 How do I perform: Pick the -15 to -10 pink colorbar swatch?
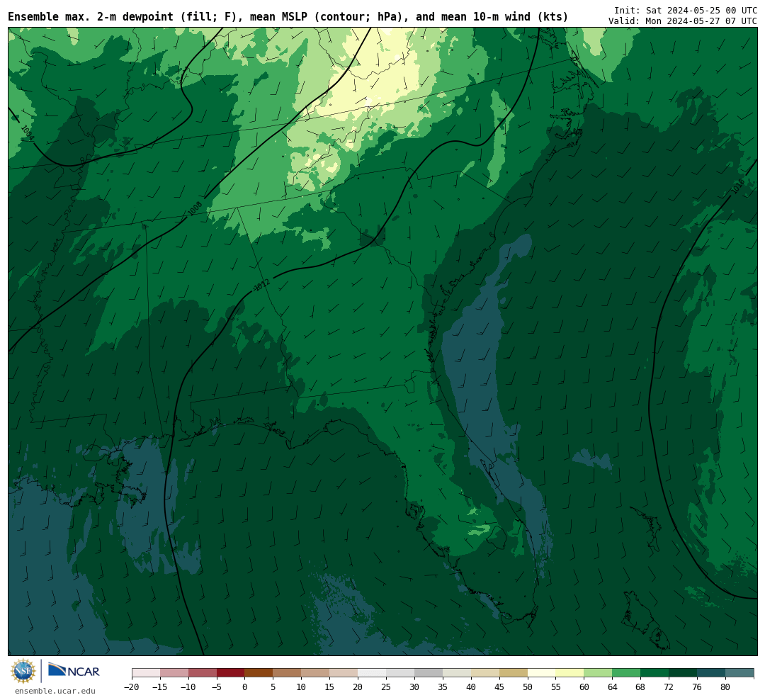(x=174, y=673)
